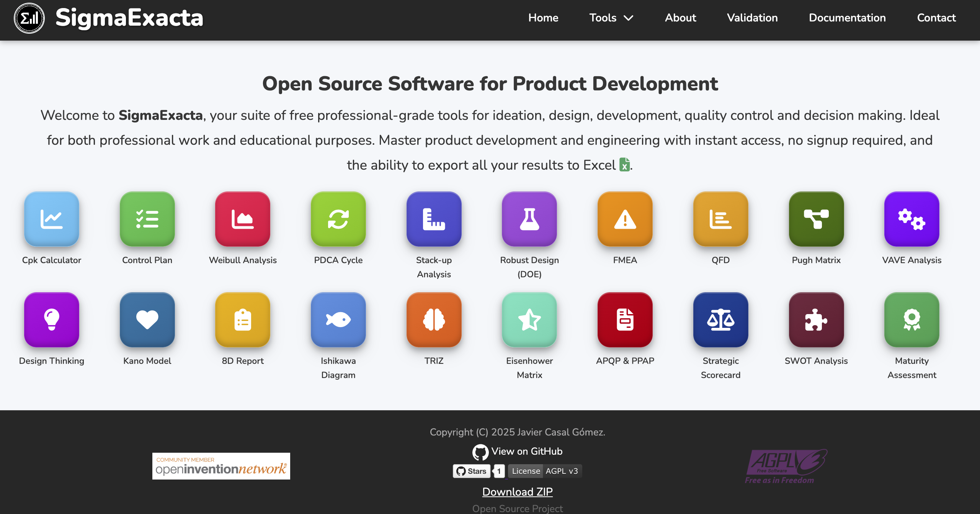Open the Pugh Matrix tool icon
This screenshot has height=514, width=980.
(816, 219)
